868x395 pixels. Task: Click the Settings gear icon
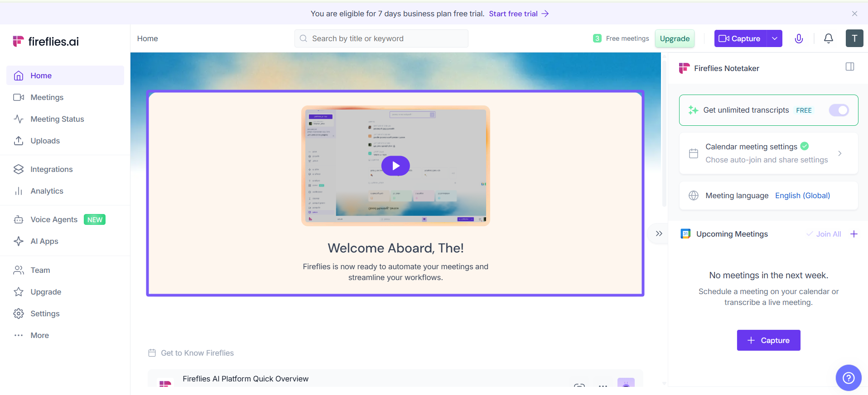click(x=19, y=314)
